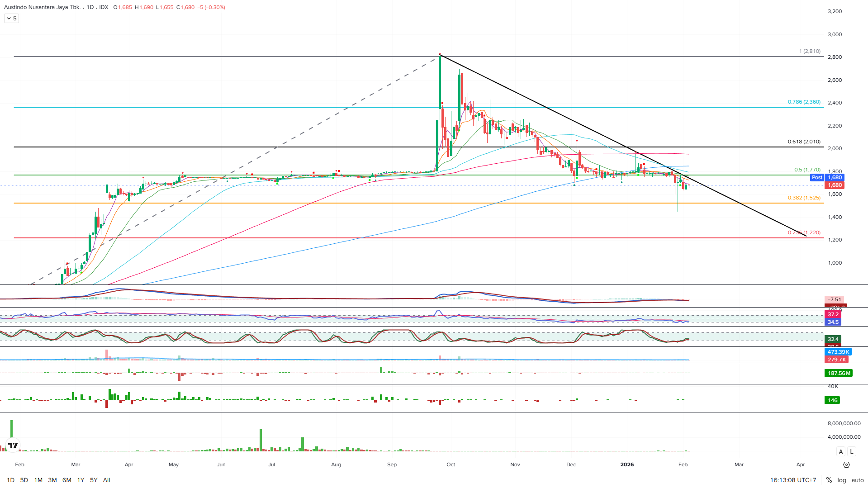Toggle log scale in bottom bar
The width and height of the screenshot is (868, 488).
[x=842, y=480]
